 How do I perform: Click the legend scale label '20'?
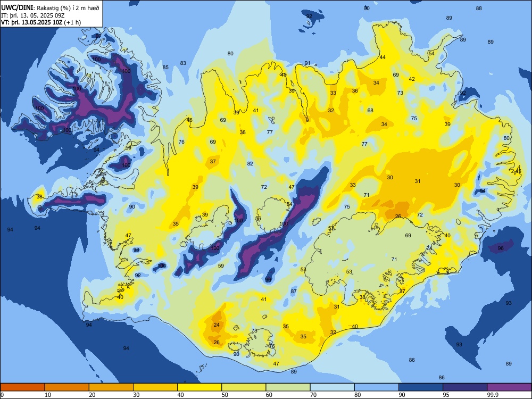pos(92,395)
